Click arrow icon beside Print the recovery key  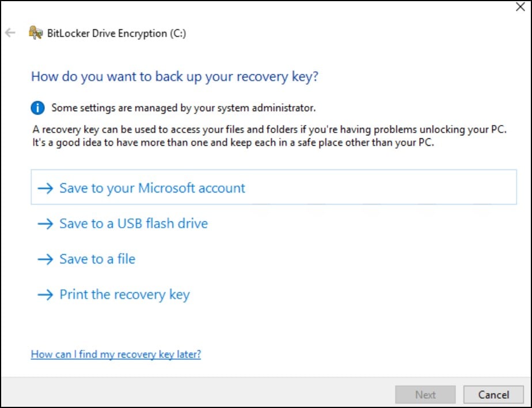[45, 294]
